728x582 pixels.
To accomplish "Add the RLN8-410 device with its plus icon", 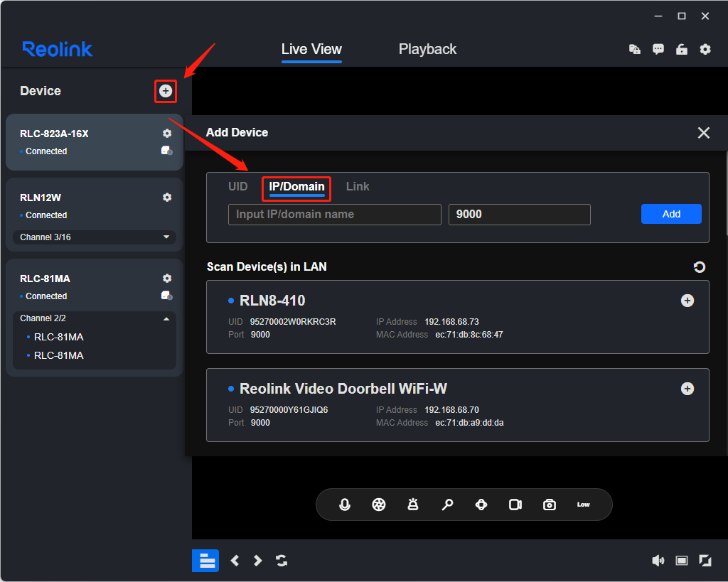I will (x=687, y=301).
